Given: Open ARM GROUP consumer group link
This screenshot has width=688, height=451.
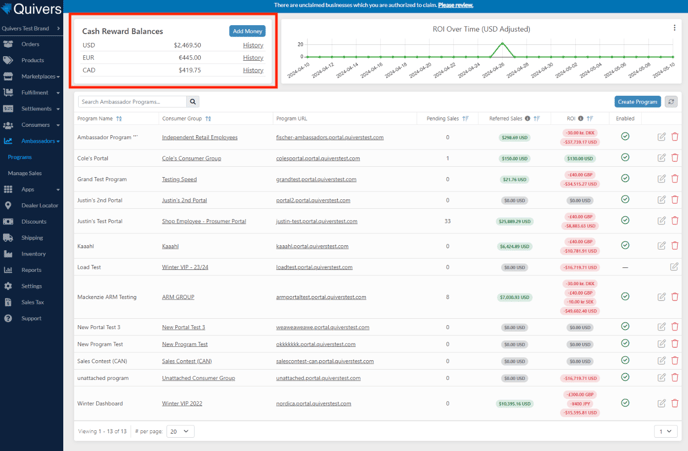Looking at the screenshot, I should click(x=178, y=297).
